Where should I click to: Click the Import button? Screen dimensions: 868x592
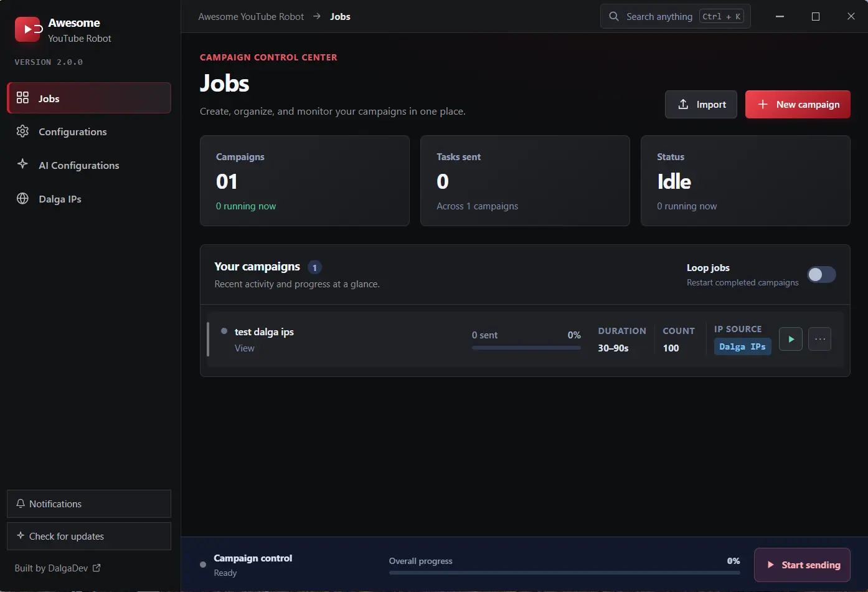tap(701, 104)
